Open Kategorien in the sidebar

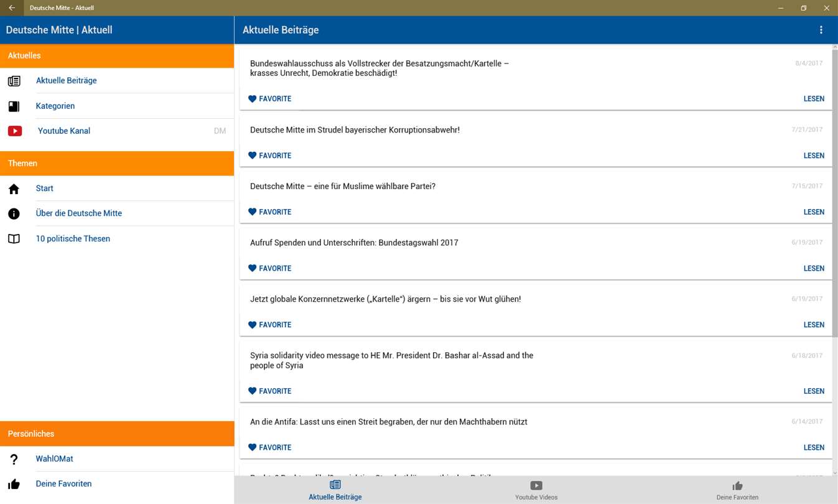coord(117,106)
